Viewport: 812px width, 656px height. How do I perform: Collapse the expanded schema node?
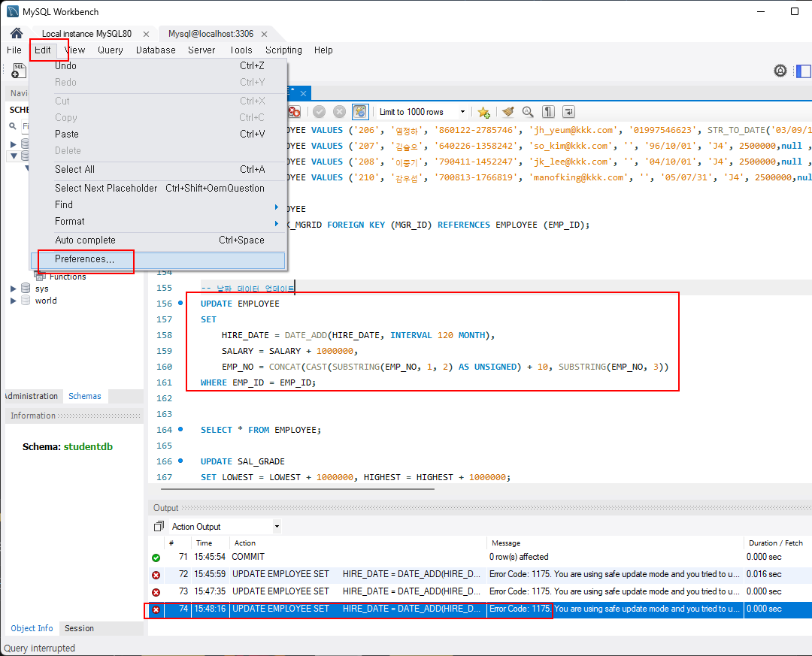tap(14, 156)
